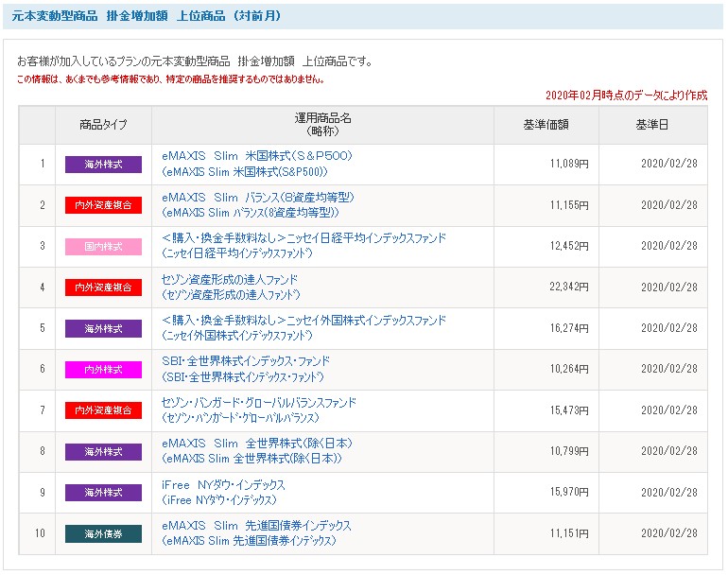This screenshot has width=728, height=575.
Task: Select the price 10,264円
Action: click(569, 369)
